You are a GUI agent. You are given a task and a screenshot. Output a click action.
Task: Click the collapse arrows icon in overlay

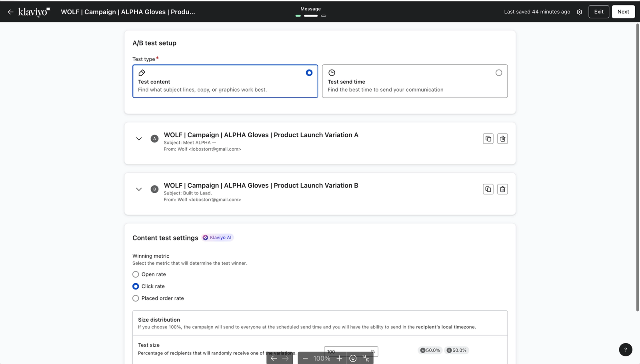(x=366, y=358)
